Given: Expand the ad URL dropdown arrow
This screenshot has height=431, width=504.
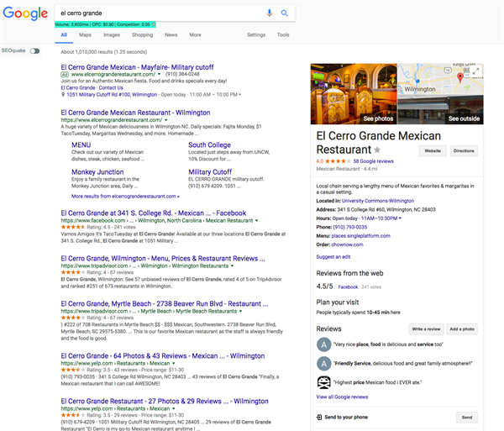Looking at the screenshot, I should click(x=159, y=74).
